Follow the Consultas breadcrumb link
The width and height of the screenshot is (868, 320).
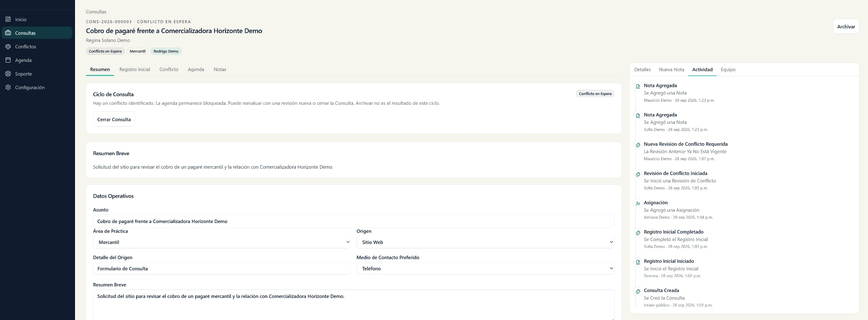[x=96, y=12]
